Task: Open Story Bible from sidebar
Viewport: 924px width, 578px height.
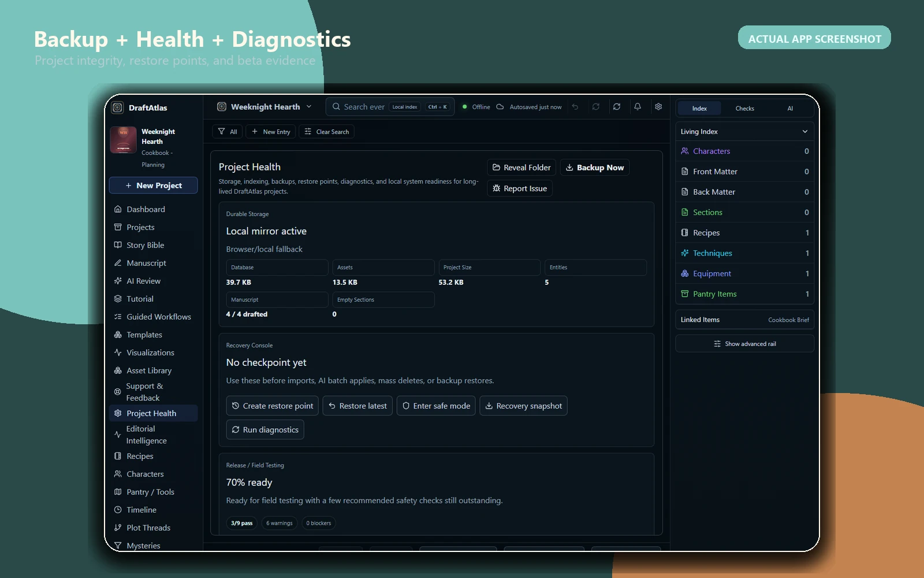Action: point(153,245)
